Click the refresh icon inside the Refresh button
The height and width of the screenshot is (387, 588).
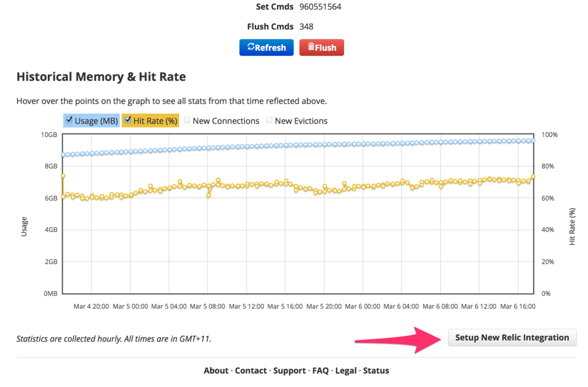tap(251, 47)
